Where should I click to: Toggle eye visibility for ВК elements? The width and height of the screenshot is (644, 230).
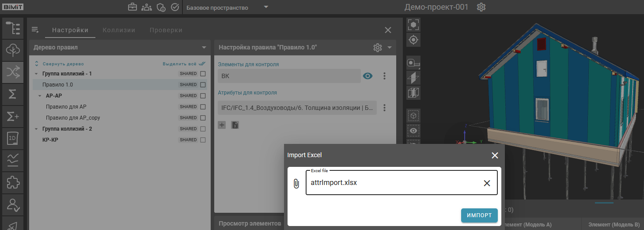point(367,76)
